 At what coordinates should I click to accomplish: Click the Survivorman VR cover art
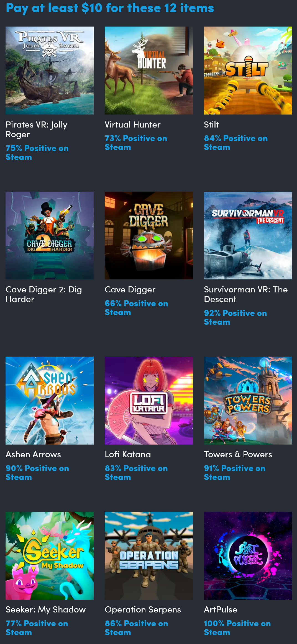[x=248, y=235]
